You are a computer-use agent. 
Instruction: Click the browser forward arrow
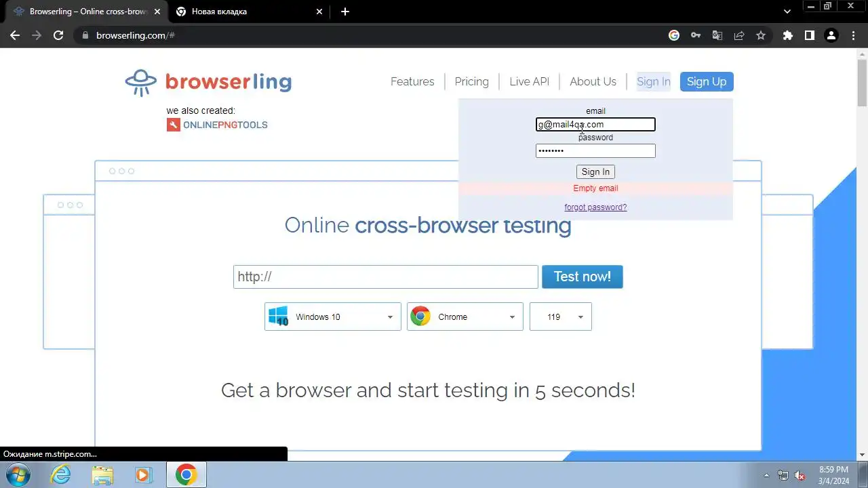[37, 35]
